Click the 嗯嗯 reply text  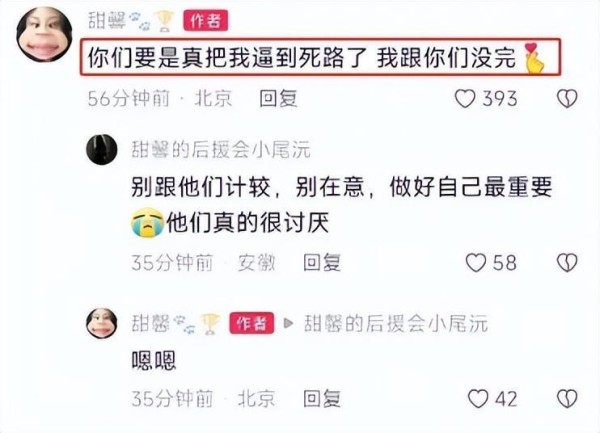[154, 361]
